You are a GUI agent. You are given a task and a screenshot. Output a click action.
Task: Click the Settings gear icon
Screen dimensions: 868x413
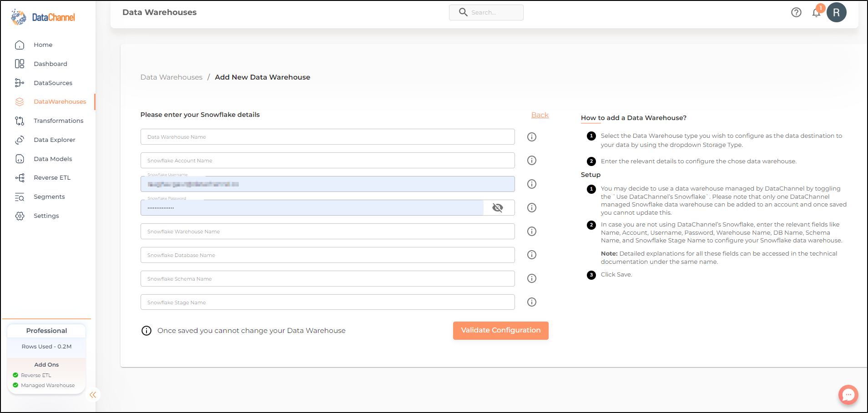click(20, 216)
